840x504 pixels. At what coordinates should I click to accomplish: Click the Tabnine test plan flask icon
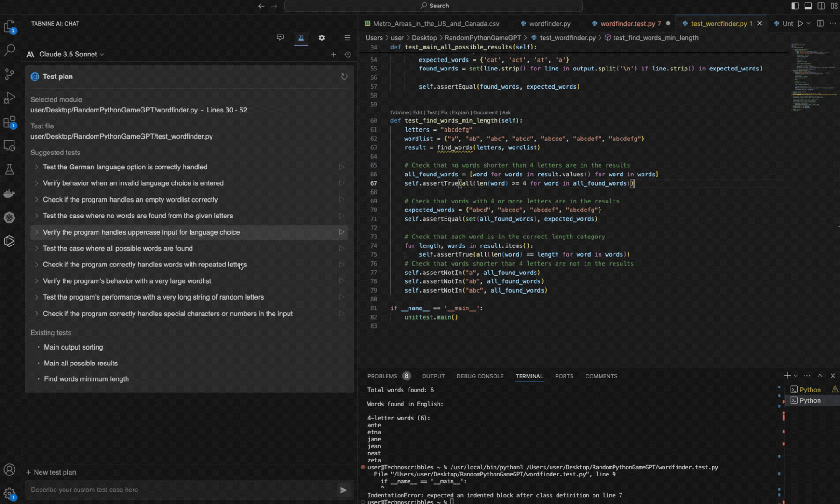(x=301, y=38)
